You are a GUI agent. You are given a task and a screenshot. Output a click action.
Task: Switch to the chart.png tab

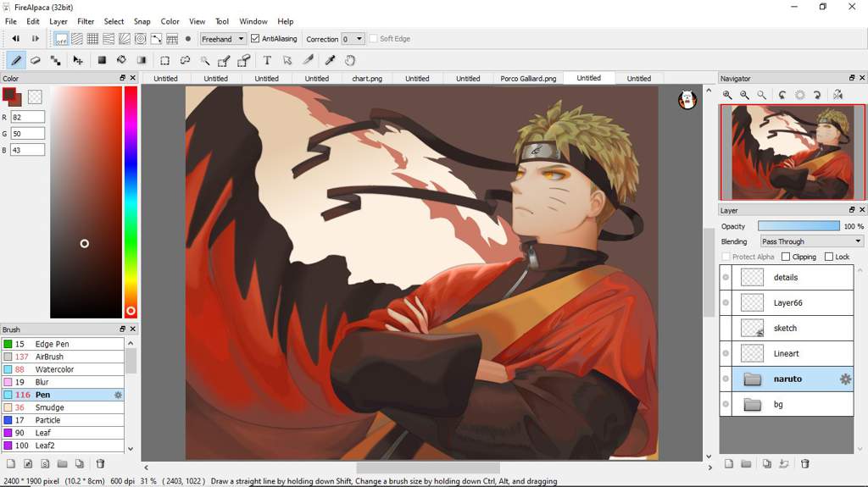click(367, 79)
